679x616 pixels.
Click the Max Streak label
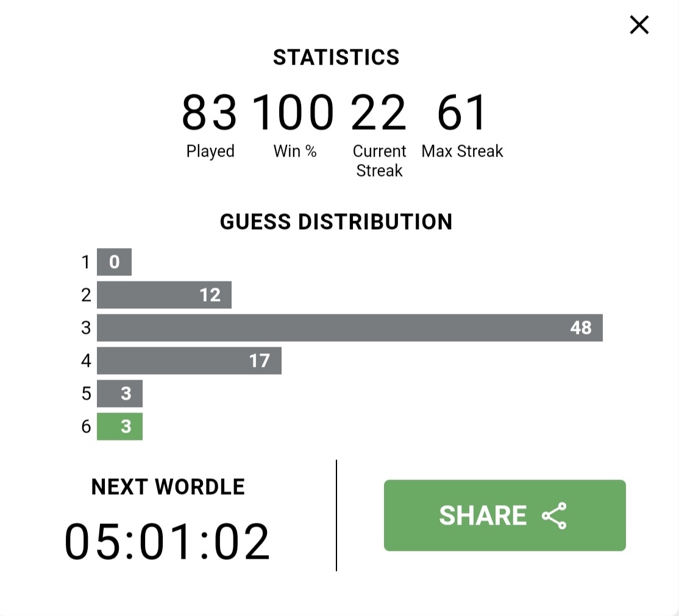pyautogui.click(x=462, y=151)
